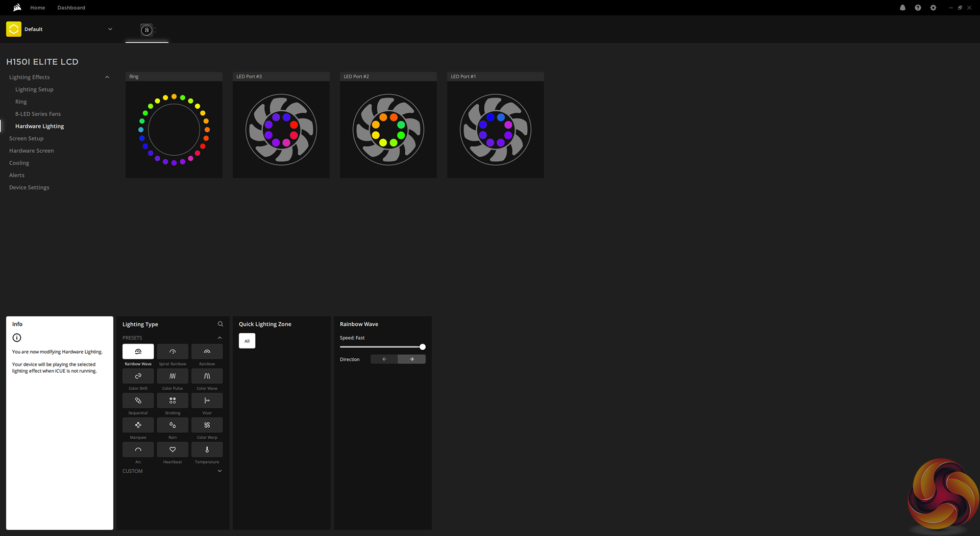The width and height of the screenshot is (980, 536).
Task: Click the Quick Lighting Zone heading
Action: coord(265,324)
